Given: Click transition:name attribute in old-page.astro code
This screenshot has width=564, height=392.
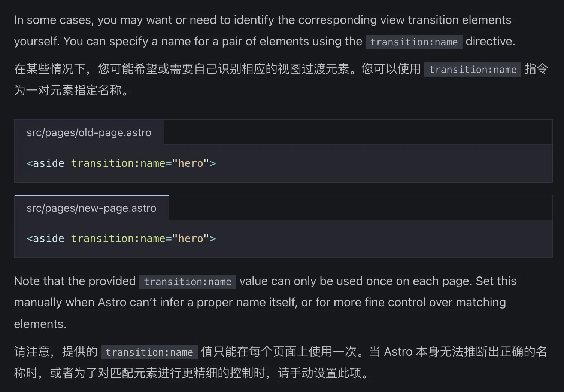Looking at the screenshot, I should (118, 163).
